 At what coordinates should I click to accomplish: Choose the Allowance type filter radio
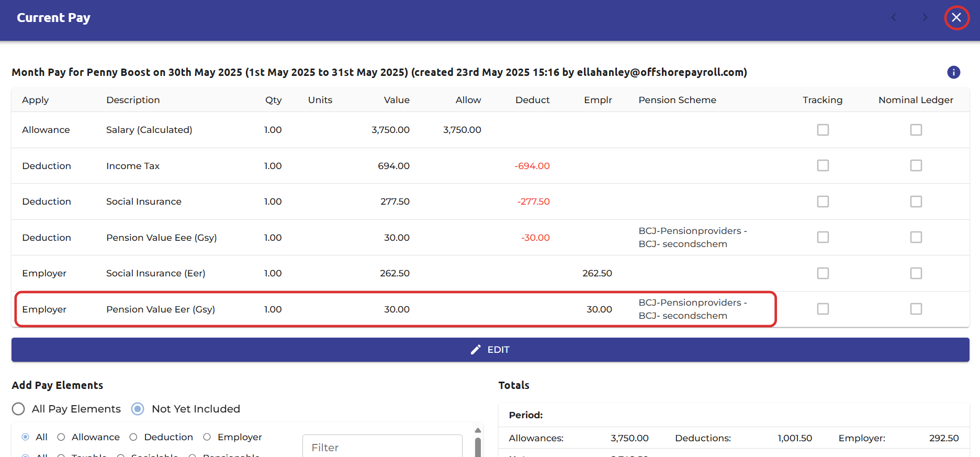(61, 437)
